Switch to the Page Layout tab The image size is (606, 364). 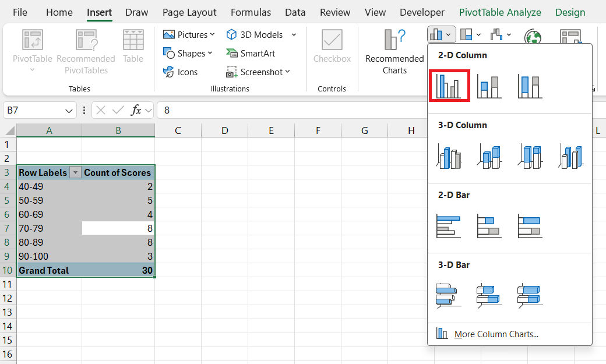pos(189,12)
